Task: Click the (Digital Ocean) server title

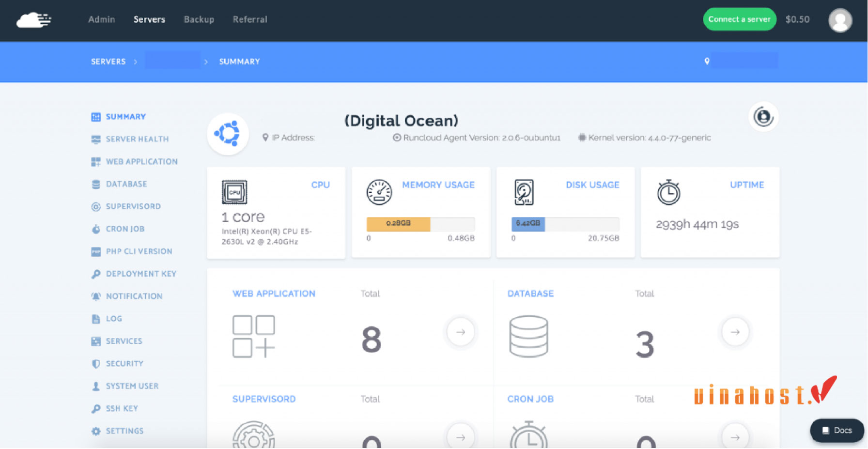Action: pyautogui.click(x=401, y=121)
